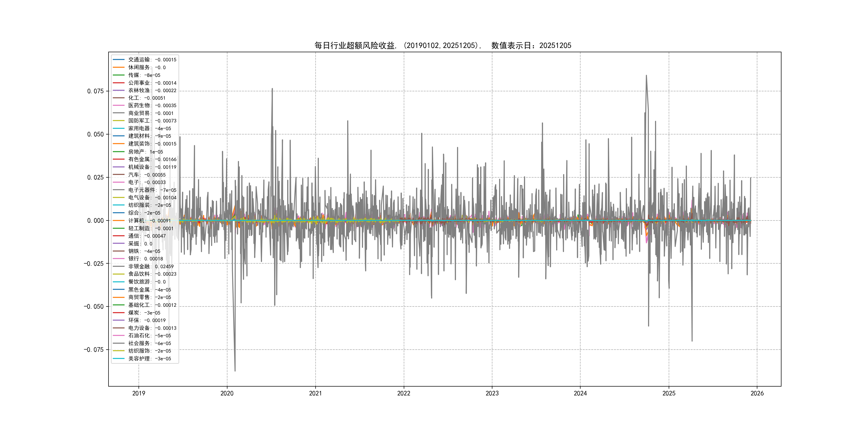Click the cyan swatch beside 美容护理
The height and width of the screenshot is (434, 868).
[119, 358]
